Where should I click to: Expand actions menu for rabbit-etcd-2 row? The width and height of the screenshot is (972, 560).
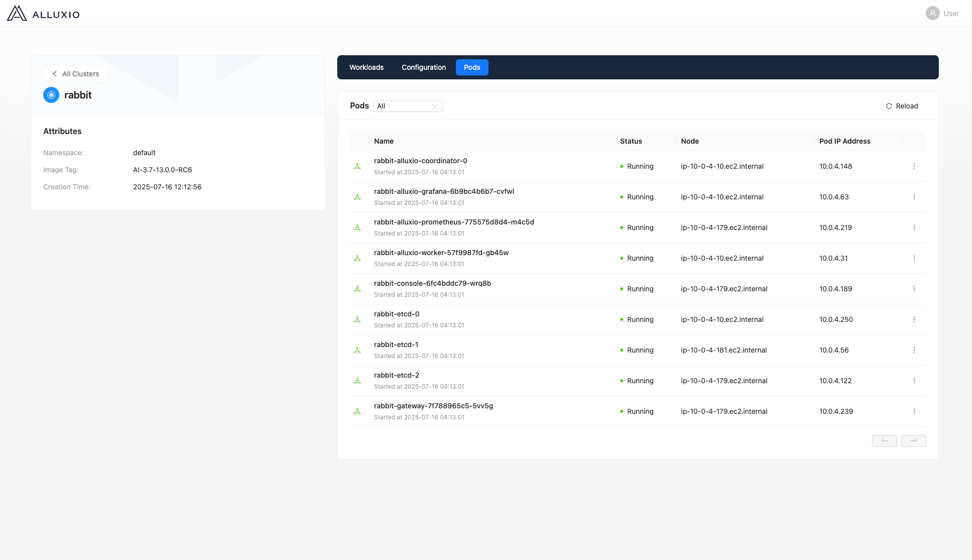pos(914,381)
